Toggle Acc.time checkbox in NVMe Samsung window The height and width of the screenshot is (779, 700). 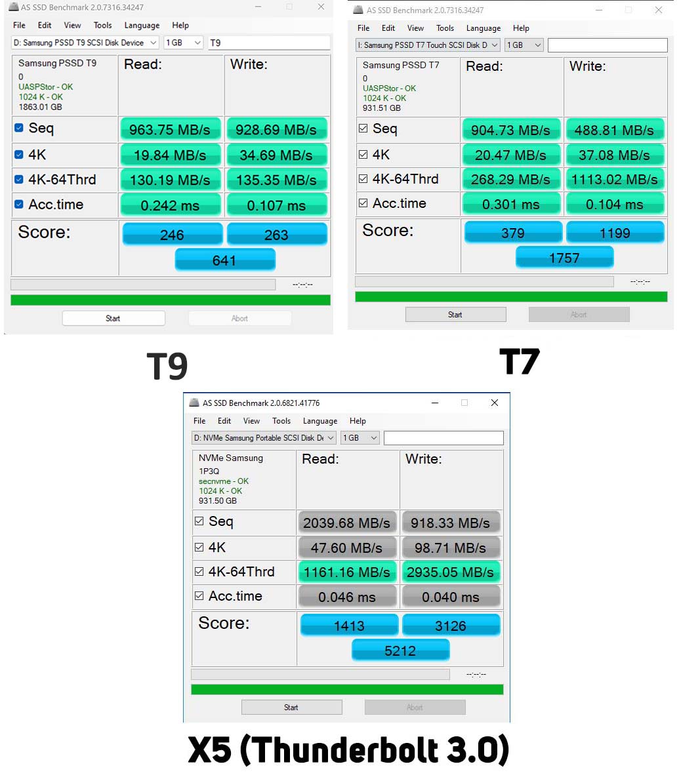[x=199, y=595]
